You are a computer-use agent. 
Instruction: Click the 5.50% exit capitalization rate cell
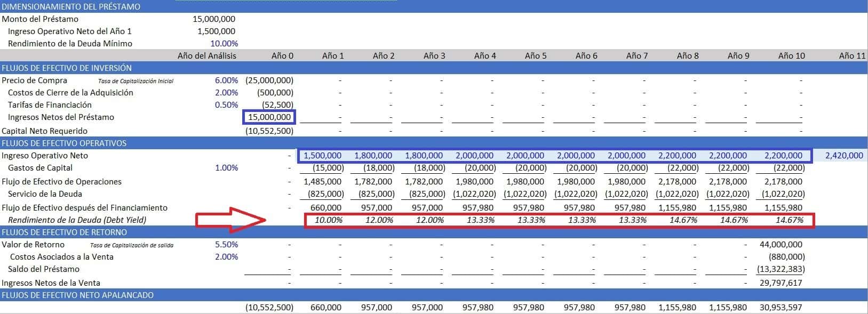pyautogui.click(x=226, y=244)
